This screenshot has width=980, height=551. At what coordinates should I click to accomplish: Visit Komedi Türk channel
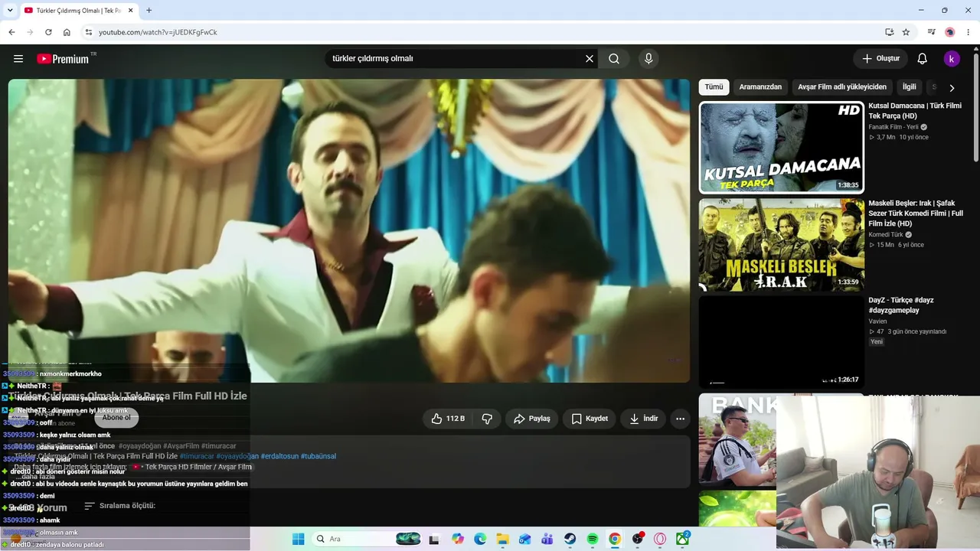(x=886, y=235)
